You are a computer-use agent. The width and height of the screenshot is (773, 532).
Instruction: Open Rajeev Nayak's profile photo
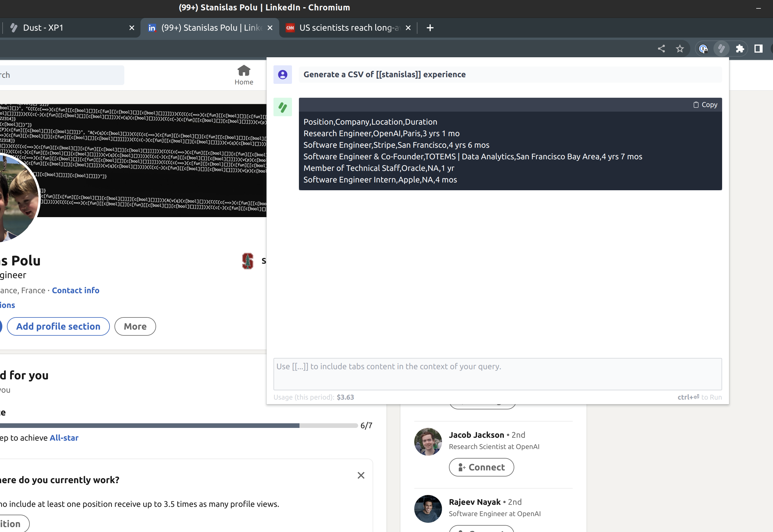(x=428, y=509)
